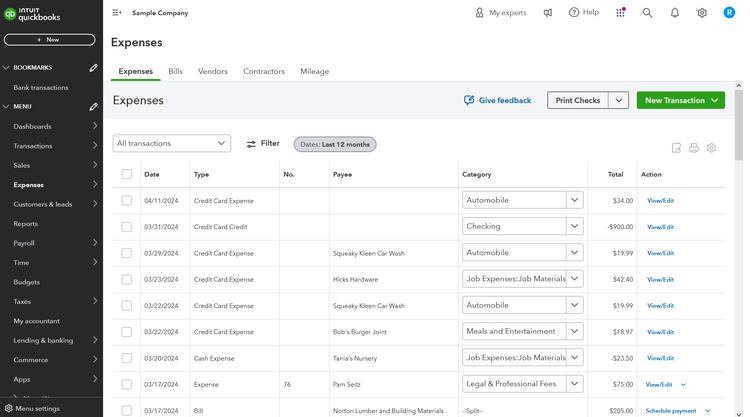Open Legal & Professional Fees dropdown

574,384
